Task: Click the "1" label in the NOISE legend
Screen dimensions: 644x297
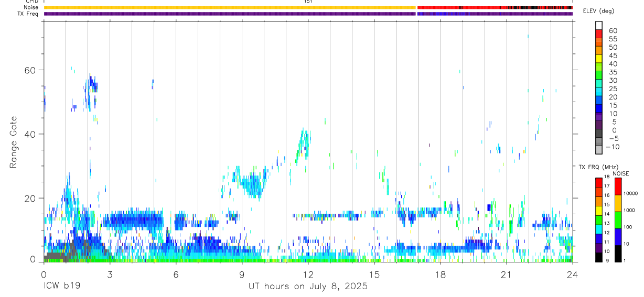Action: coord(625,261)
